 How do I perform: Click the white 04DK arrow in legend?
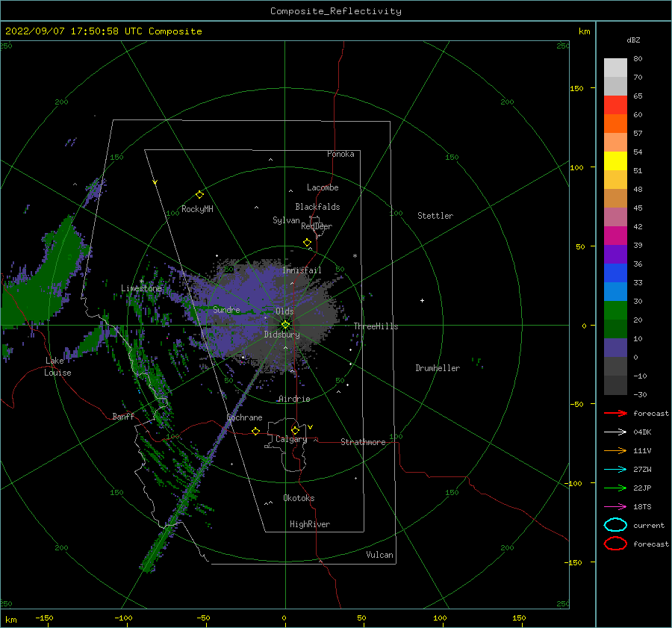615,432
